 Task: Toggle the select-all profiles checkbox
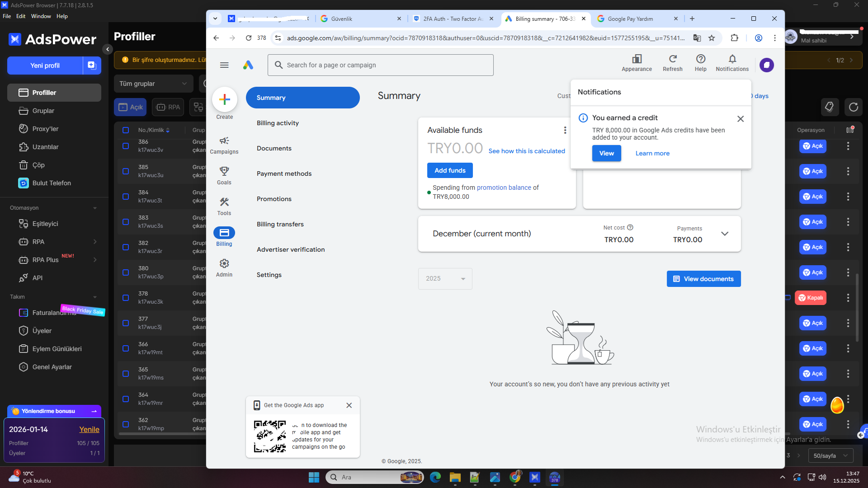(x=126, y=130)
